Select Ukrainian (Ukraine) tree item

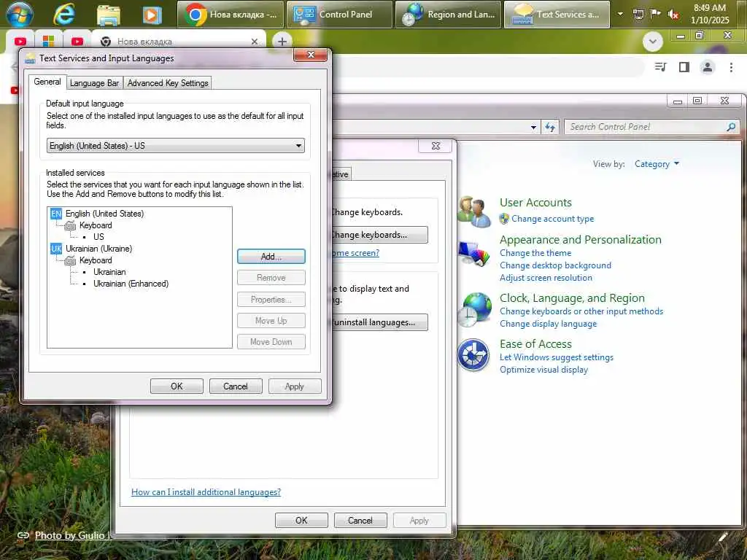pyautogui.click(x=99, y=249)
